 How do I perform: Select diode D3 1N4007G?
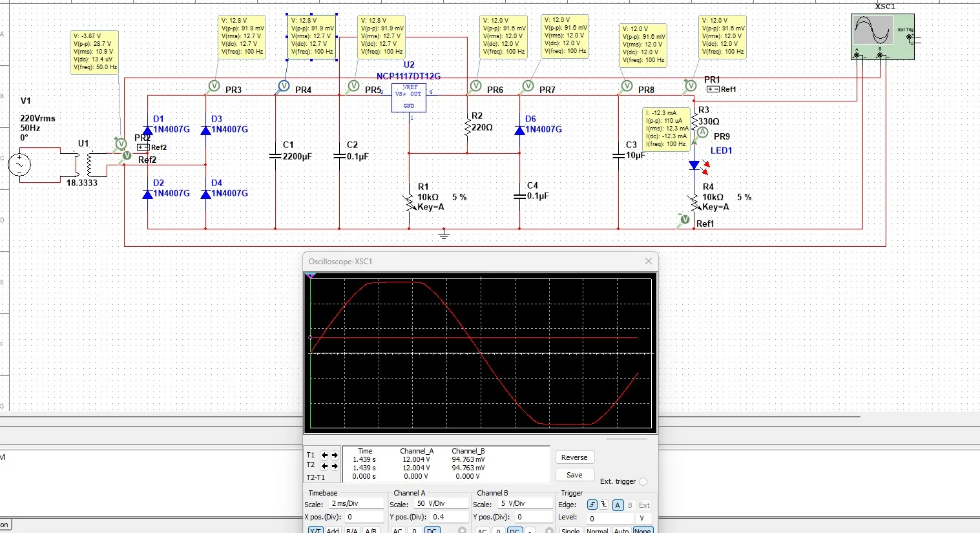206,130
